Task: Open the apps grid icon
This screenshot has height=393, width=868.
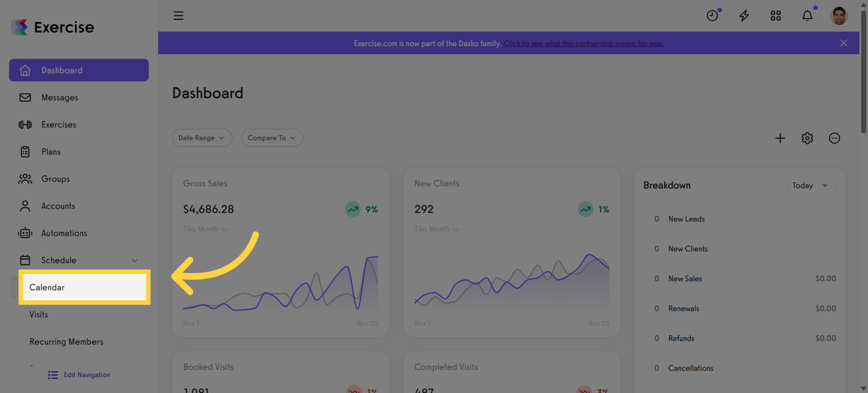Action: point(776,15)
